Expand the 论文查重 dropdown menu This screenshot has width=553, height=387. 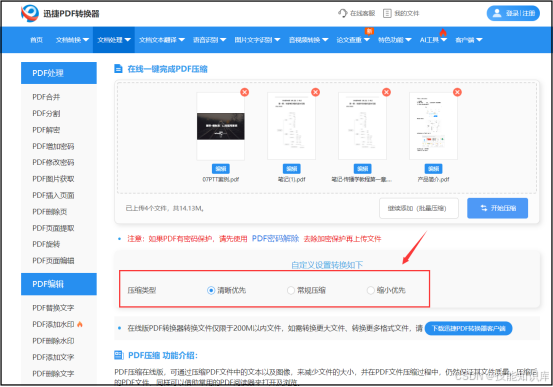point(353,40)
